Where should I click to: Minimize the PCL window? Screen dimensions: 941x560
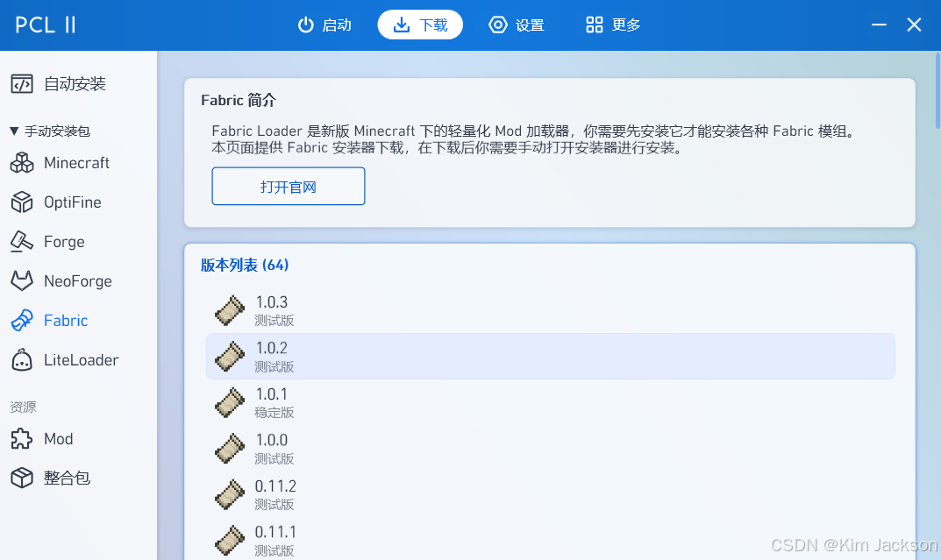[x=880, y=25]
